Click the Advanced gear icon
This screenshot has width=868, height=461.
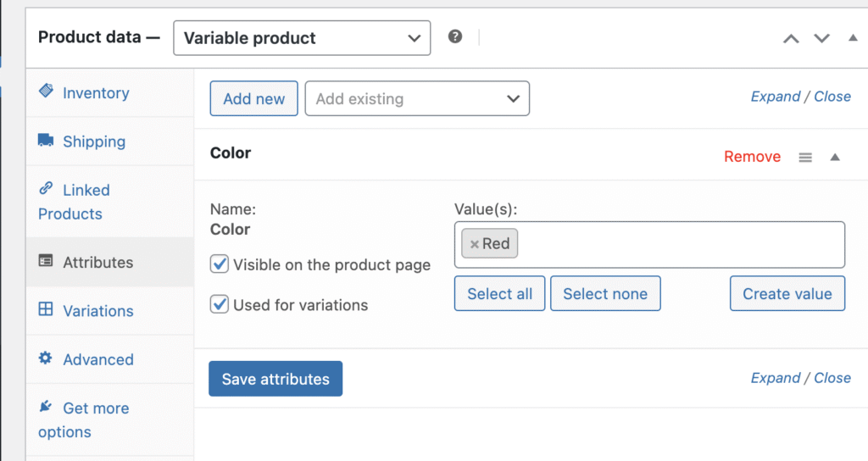(46, 358)
